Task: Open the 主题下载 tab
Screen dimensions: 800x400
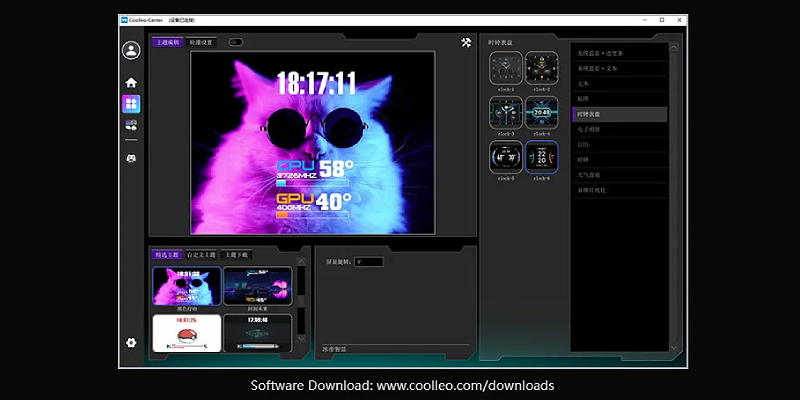Action: pos(237,255)
